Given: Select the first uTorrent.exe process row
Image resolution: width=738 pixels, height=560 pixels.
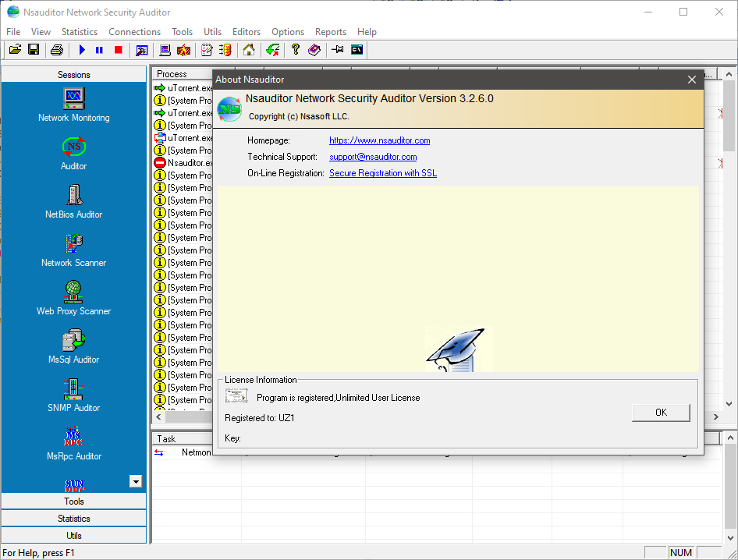Looking at the screenshot, I should coord(183,88).
